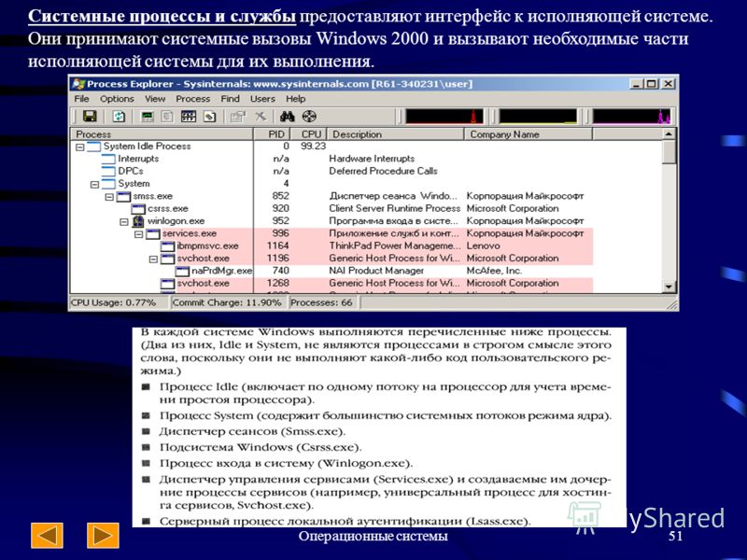Screen dimensions: 747x560
Task: Collapse the winlogon.exe tree node
Action: pyautogui.click(x=124, y=222)
